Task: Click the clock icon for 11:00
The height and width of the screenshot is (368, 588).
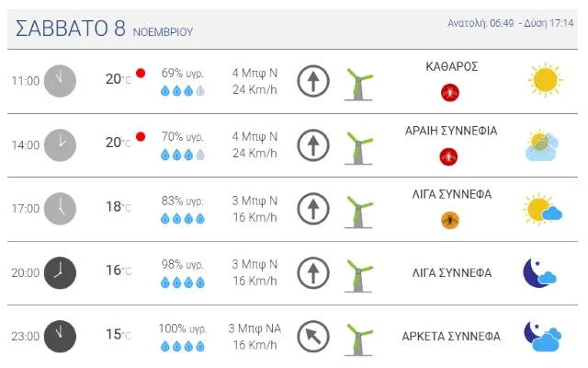Action: 61,81
